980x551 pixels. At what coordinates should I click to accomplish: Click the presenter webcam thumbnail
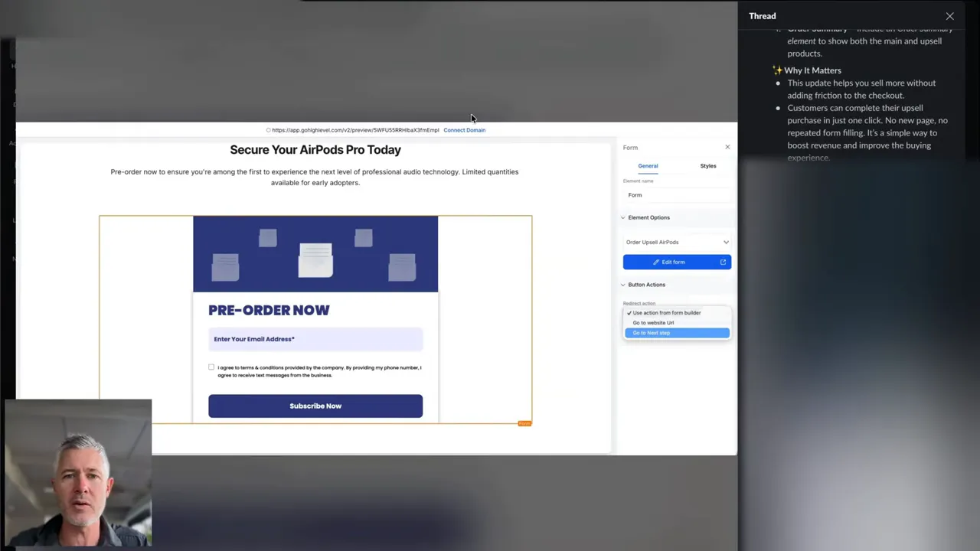pyautogui.click(x=78, y=473)
